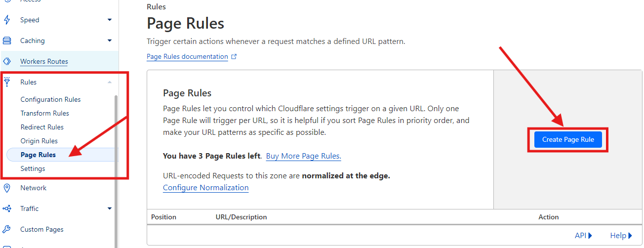Click the Speed lightning bolt icon
The height and width of the screenshot is (248, 644).
(7, 20)
